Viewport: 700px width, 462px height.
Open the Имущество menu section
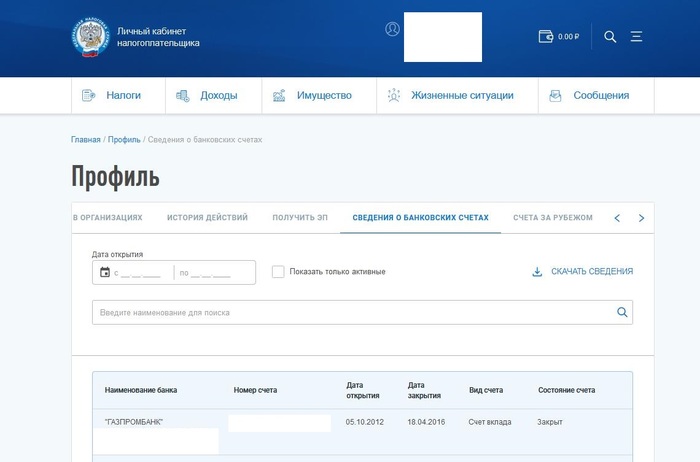pos(312,96)
